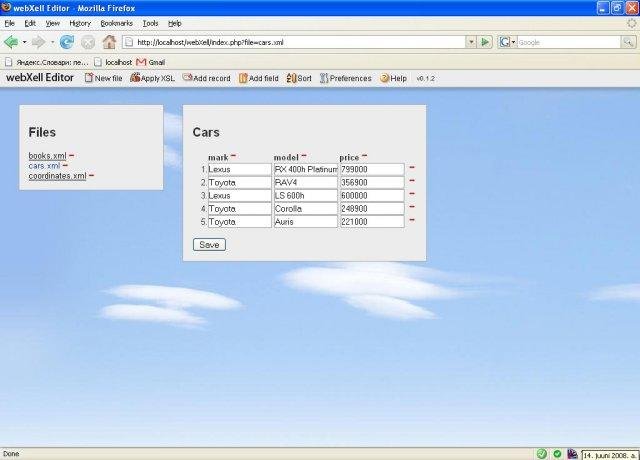This screenshot has width=640, height=460.
Task: Delete record 1 Lexus RX 400h row
Action: point(412,167)
